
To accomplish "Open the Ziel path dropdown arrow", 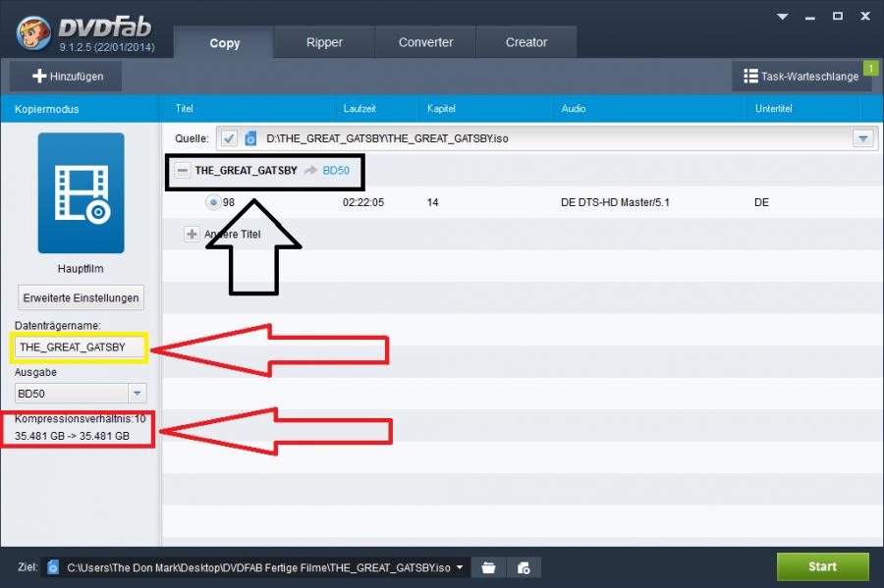I will [460, 567].
